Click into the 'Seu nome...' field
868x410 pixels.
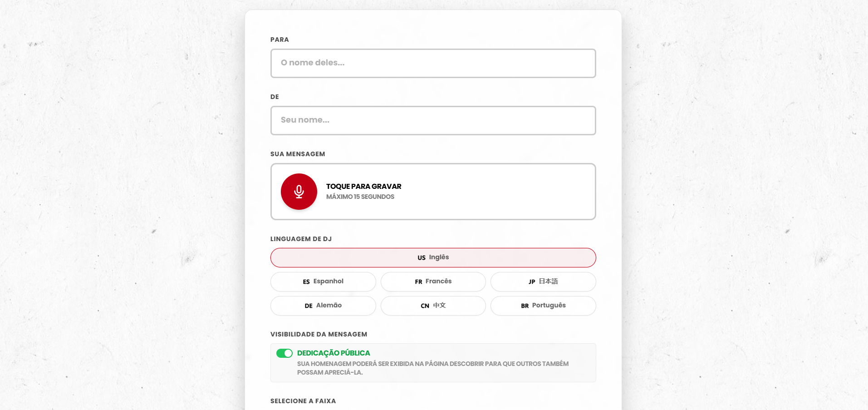pos(433,120)
